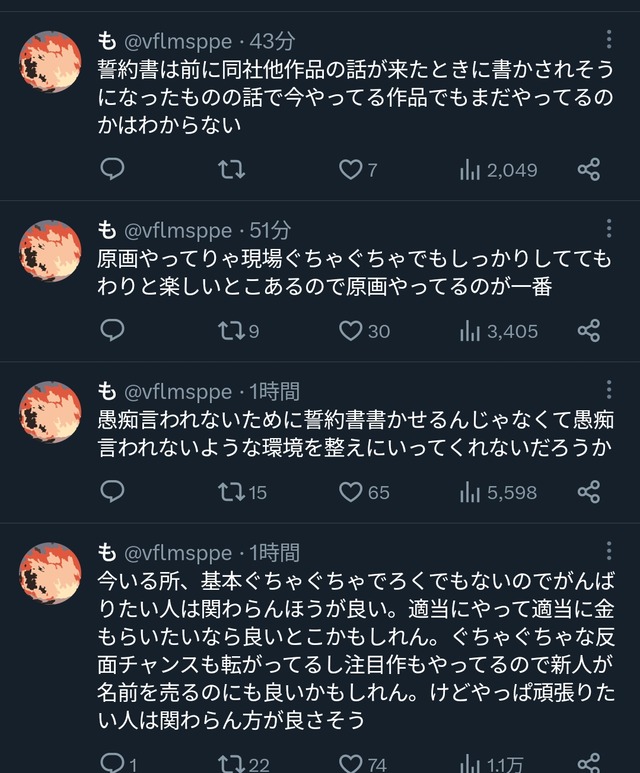Image resolution: width=640 pixels, height=773 pixels.
Task: Open more options on the 51分 tweet
Action: [x=609, y=229]
